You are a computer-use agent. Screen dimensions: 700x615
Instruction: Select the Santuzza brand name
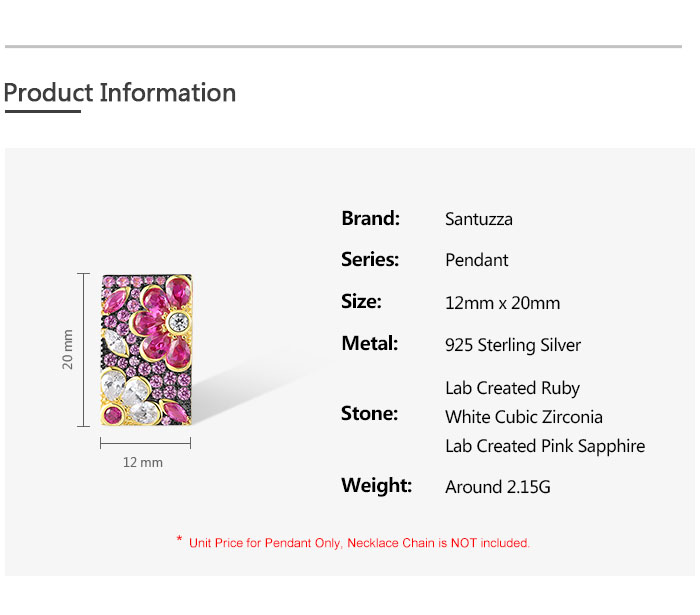coord(479,219)
